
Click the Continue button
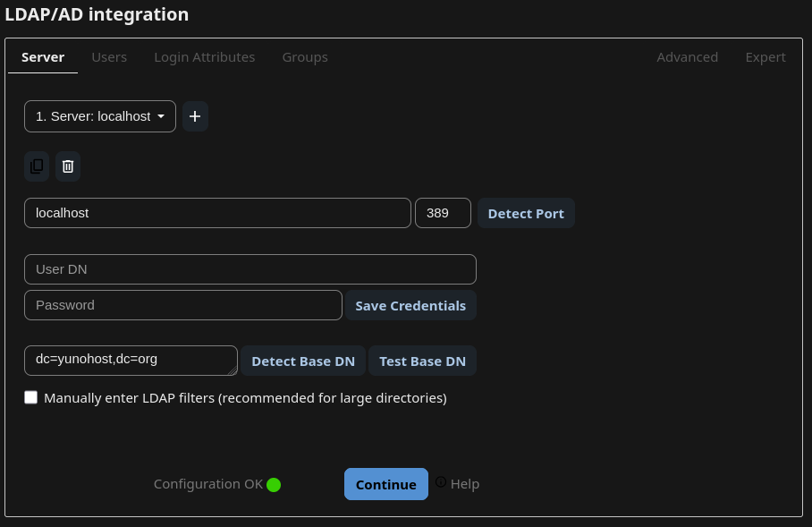coord(386,484)
